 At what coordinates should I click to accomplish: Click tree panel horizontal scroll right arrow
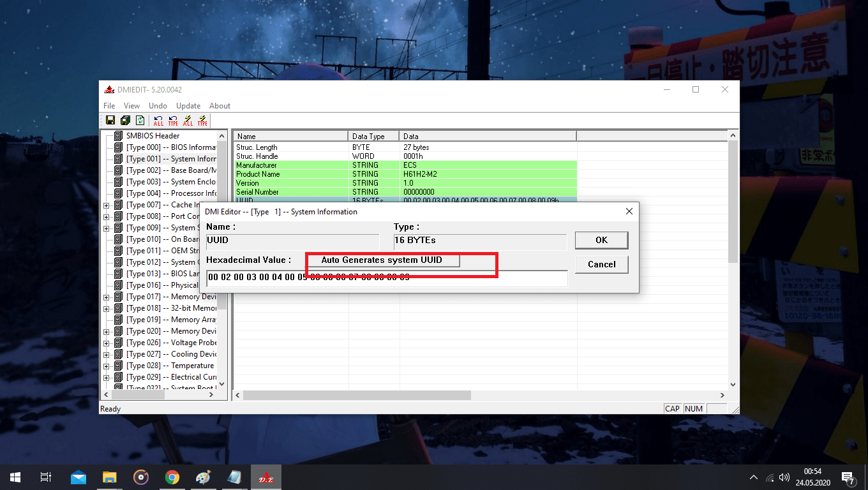tap(212, 395)
